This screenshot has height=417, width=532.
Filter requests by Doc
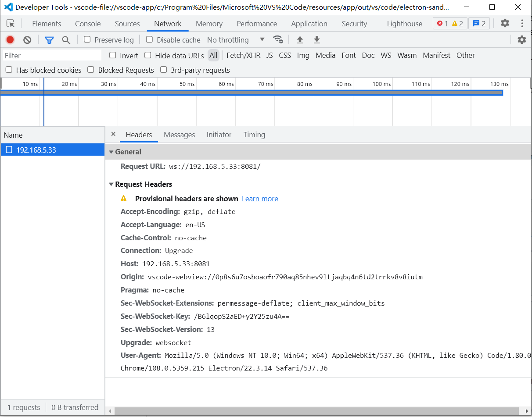point(368,55)
